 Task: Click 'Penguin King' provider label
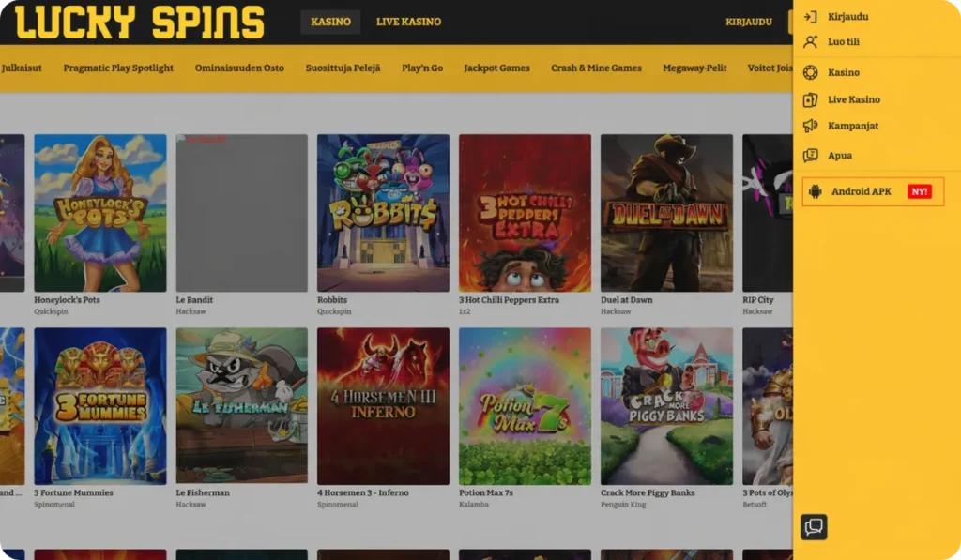click(623, 505)
